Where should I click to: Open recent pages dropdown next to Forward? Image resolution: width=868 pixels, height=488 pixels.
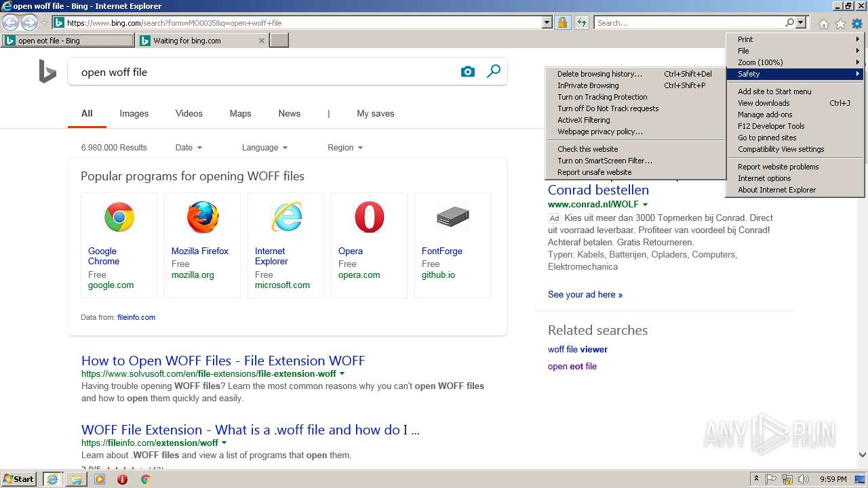[45, 23]
